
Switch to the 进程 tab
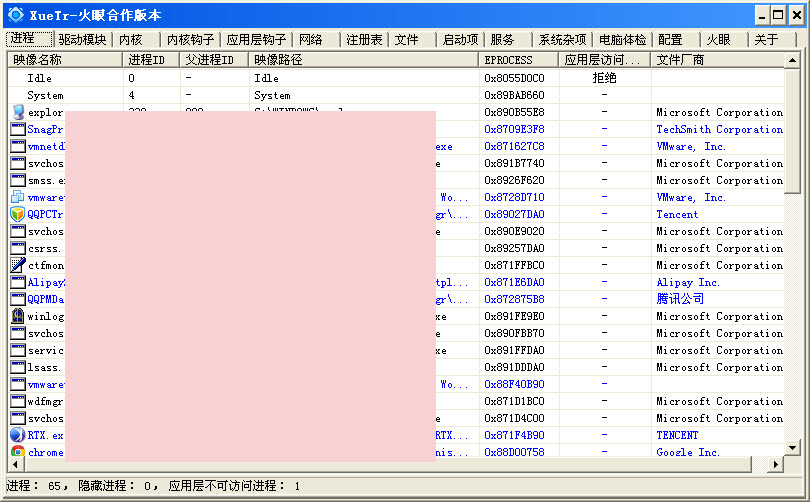coord(29,39)
